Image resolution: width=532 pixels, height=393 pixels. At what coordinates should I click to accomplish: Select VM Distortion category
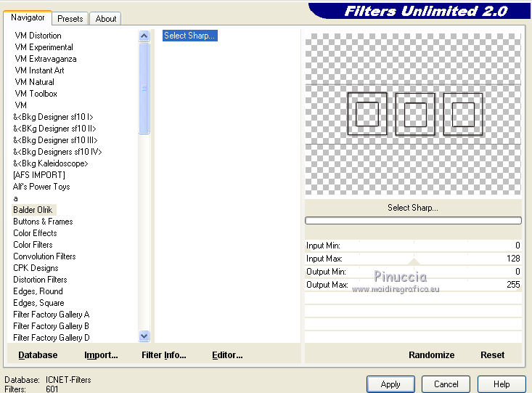coord(38,36)
